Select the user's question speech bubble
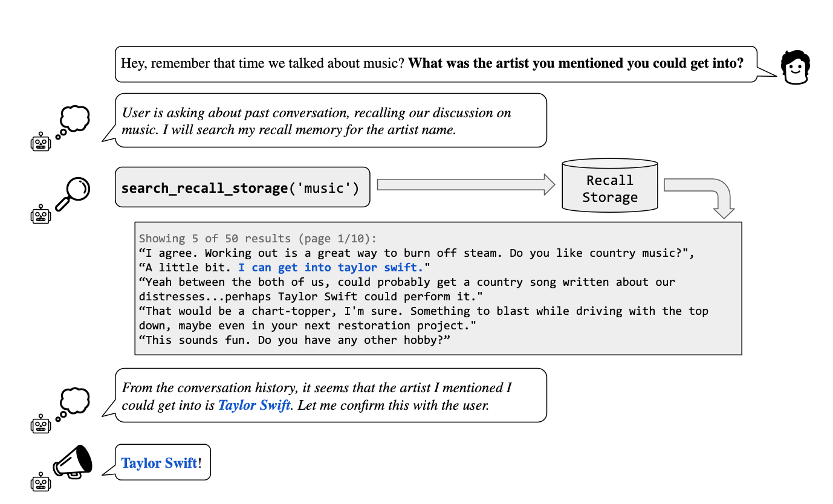Viewport: 833px width, 504px height. 436,64
